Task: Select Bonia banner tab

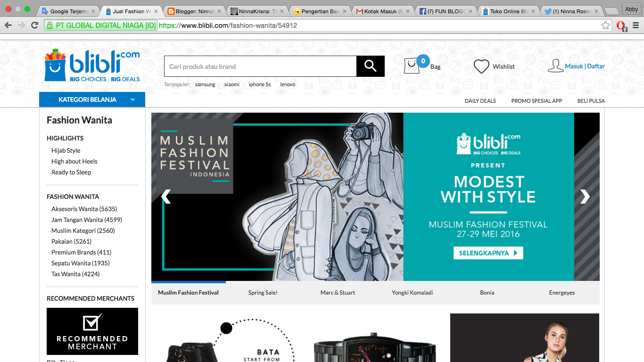Action: (x=487, y=293)
